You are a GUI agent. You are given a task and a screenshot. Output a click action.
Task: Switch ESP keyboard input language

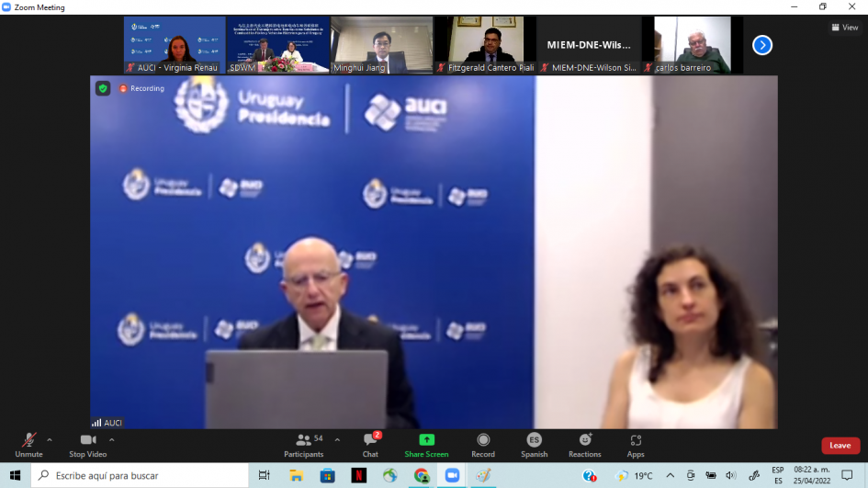[x=778, y=475]
